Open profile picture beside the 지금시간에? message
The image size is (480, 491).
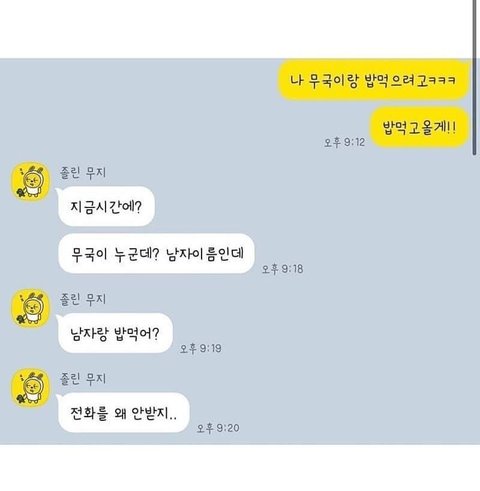30,182
